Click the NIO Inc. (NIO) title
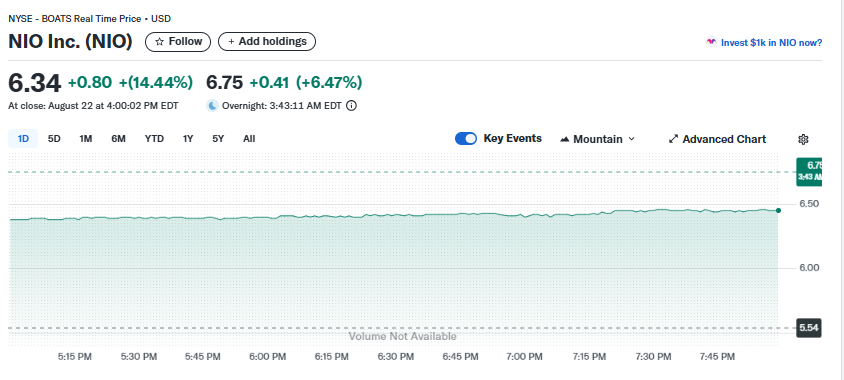The image size is (844, 380). (71, 41)
